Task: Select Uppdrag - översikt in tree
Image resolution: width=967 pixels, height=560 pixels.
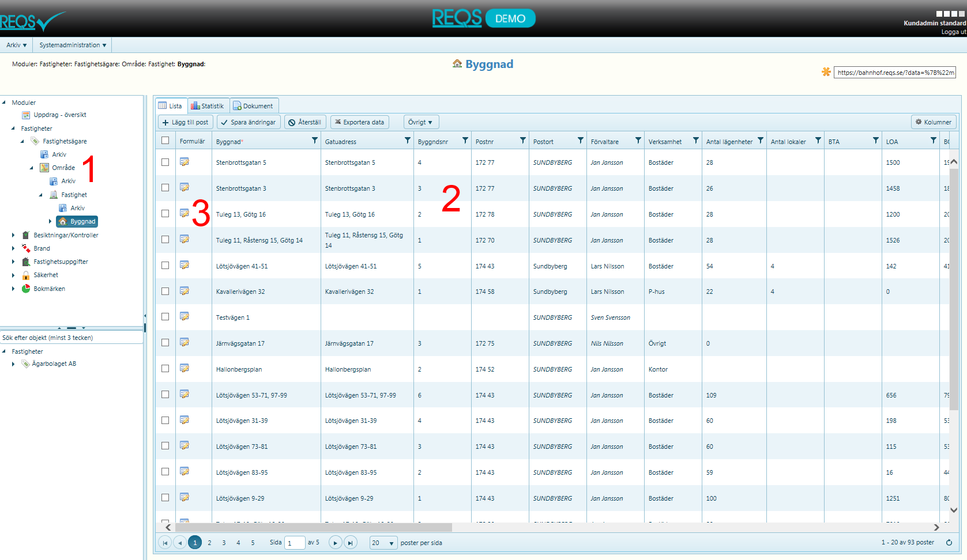Action: click(x=59, y=115)
